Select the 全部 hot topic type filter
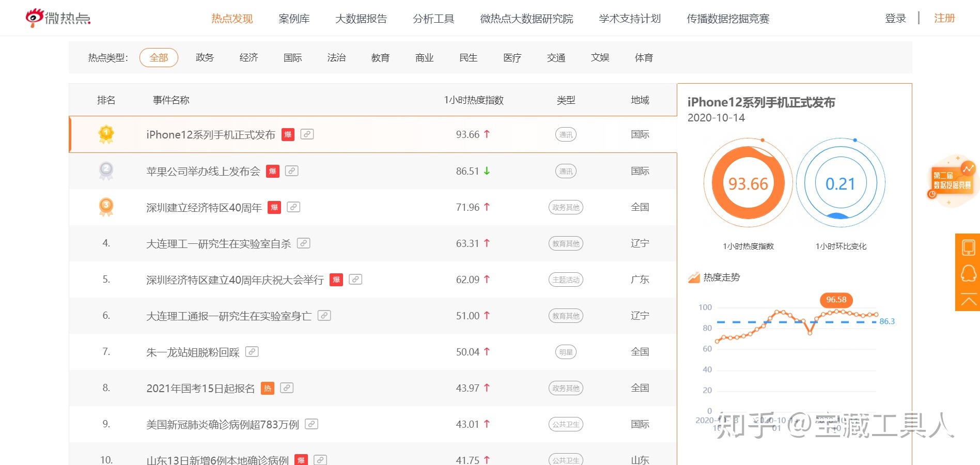The height and width of the screenshot is (465, 980). click(159, 58)
